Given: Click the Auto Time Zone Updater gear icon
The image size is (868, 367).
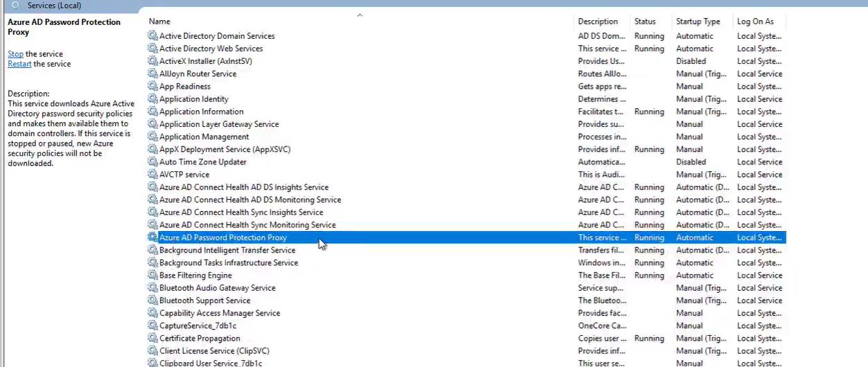Looking at the screenshot, I should pyautogui.click(x=153, y=162).
